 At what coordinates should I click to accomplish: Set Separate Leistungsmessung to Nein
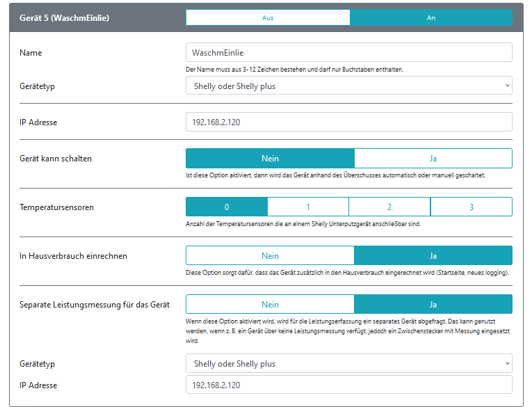pos(270,304)
